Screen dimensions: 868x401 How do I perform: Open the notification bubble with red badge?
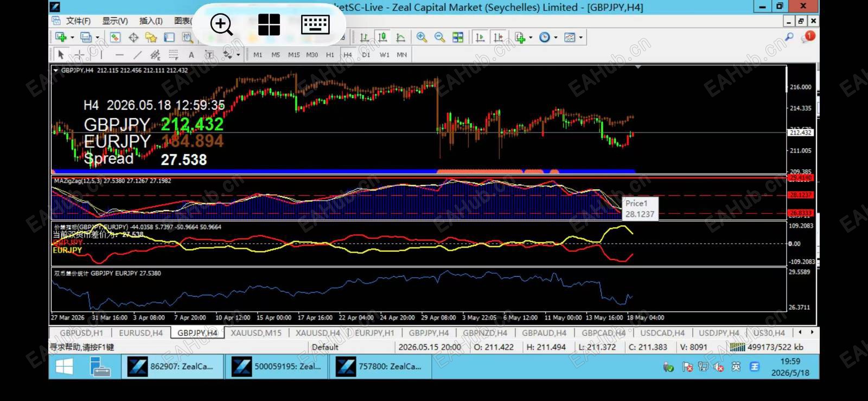[809, 36]
